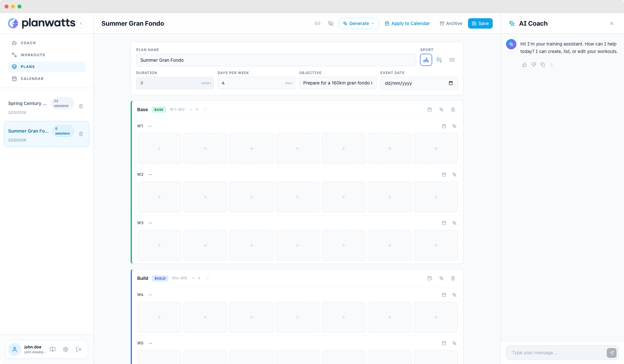The height and width of the screenshot is (364, 624).
Task: Rename the Base phase with pencil icon
Action: click(x=205, y=110)
